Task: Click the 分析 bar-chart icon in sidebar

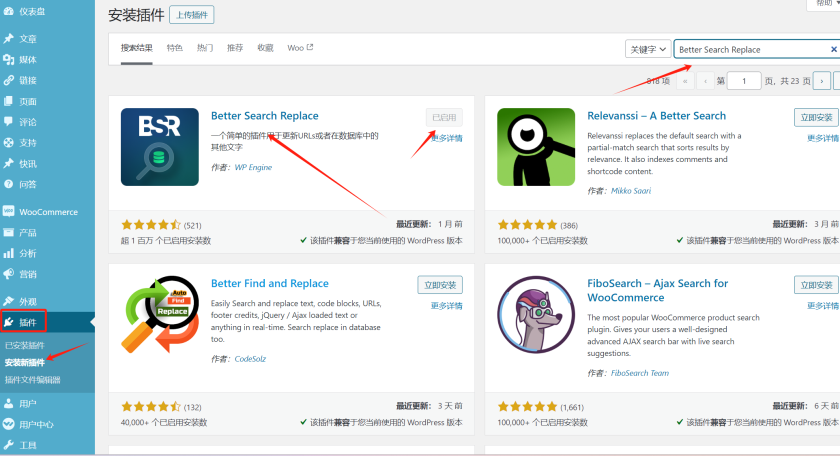Action: click(9, 253)
